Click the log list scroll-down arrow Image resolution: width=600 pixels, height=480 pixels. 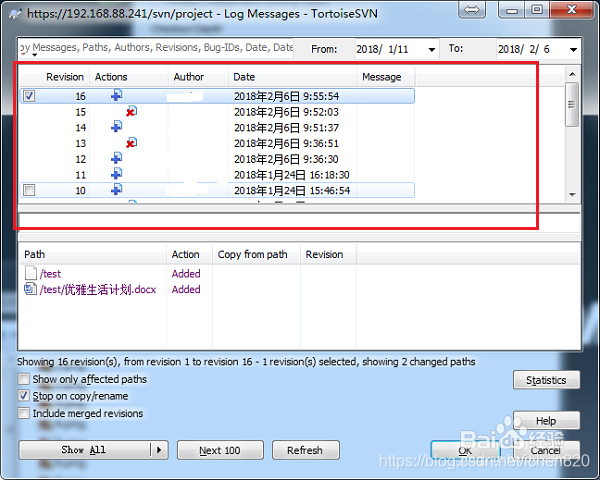pos(572,195)
